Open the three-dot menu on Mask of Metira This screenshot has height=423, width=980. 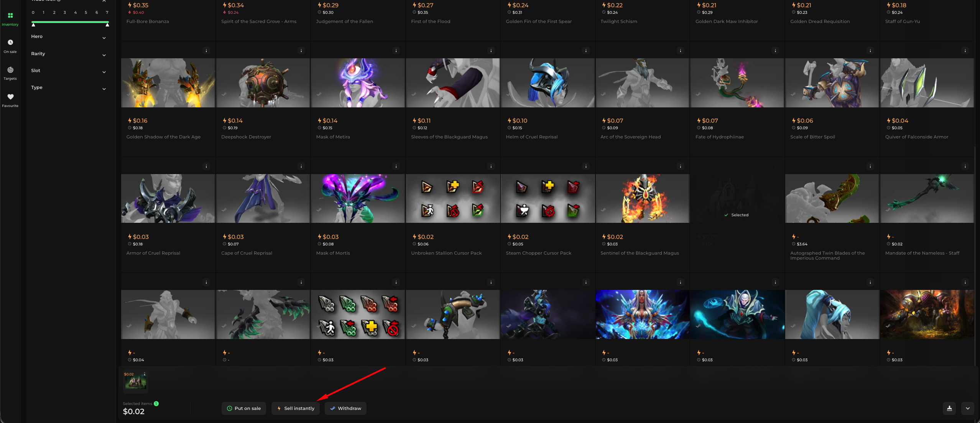396,51
